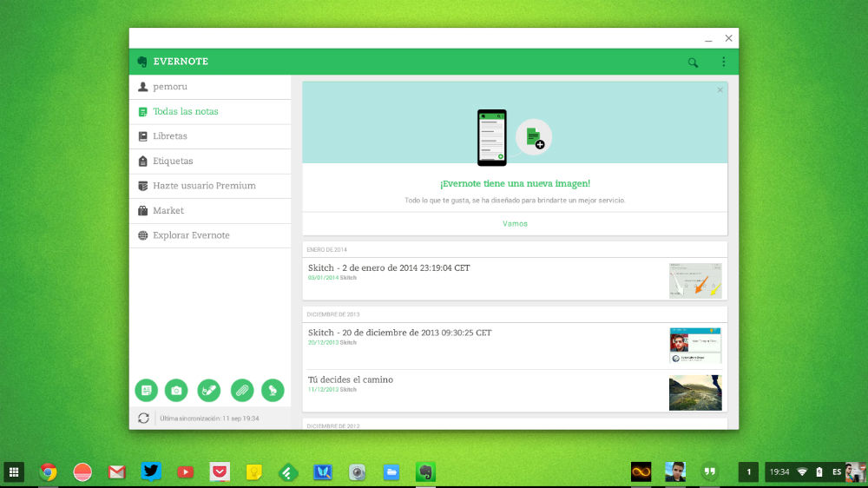
Task: Click thumbnail of Skitch 2 de enero note
Action: pos(695,280)
